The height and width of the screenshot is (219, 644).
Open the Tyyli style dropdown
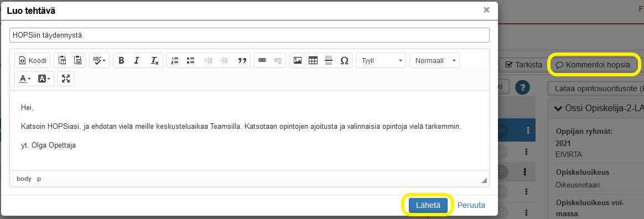381,60
